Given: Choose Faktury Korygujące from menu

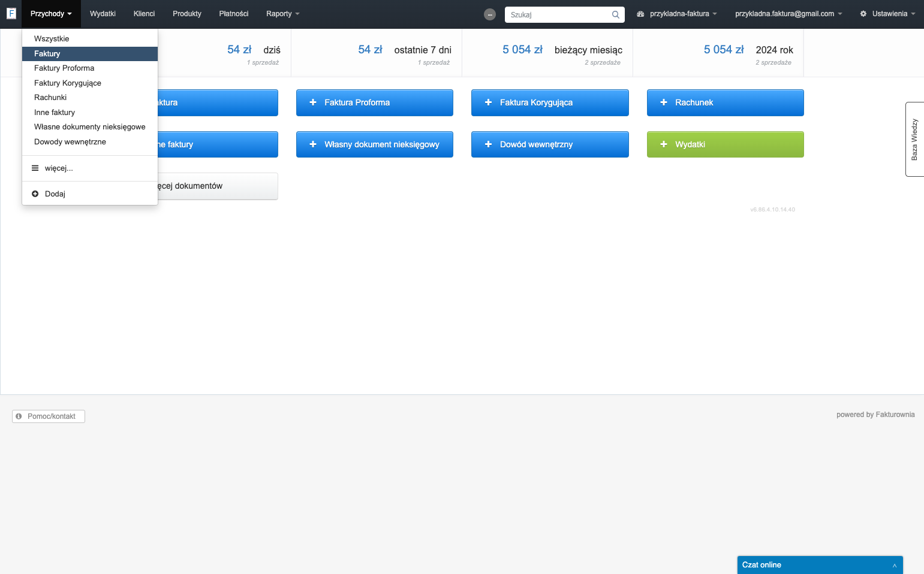Looking at the screenshot, I should (x=90, y=83).
